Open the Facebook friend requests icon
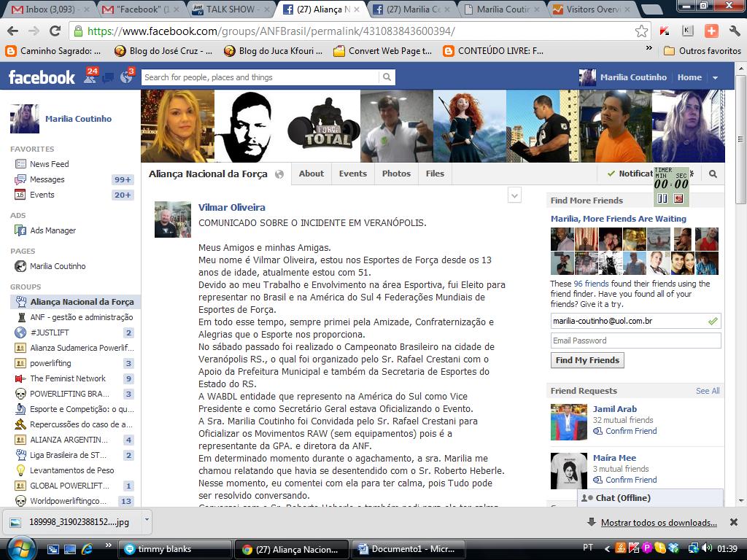 [x=90, y=76]
